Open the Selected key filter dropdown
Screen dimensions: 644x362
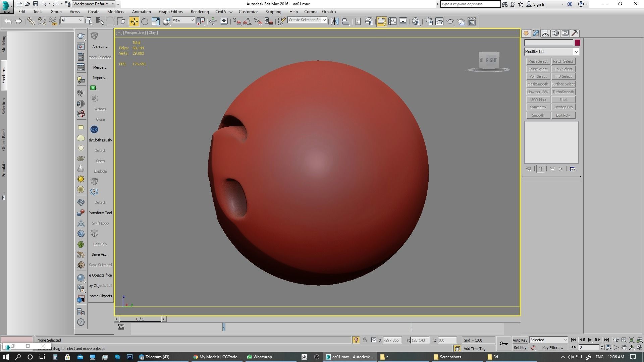point(548,340)
